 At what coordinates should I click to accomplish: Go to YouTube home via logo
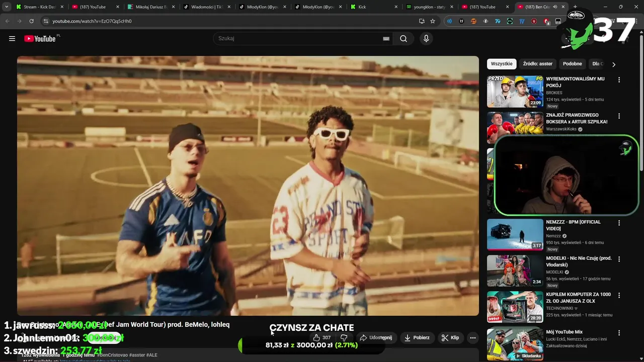(x=40, y=39)
